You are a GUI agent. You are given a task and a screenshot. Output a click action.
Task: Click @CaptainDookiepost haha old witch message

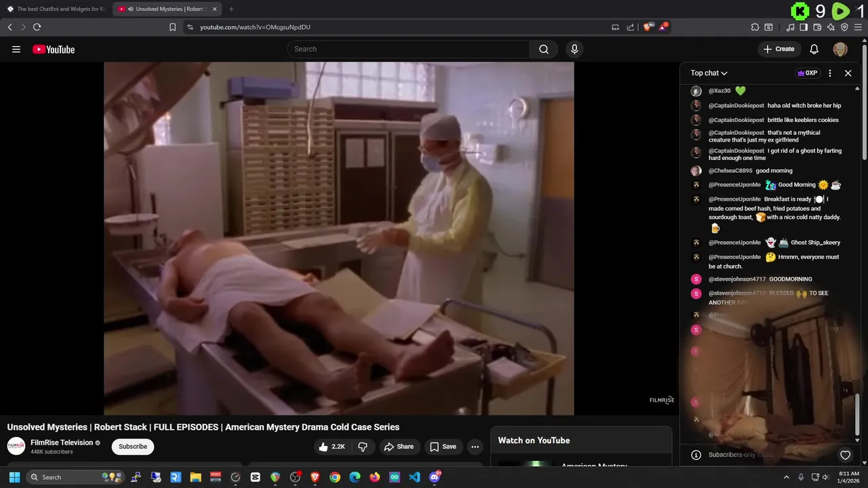click(x=775, y=106)
